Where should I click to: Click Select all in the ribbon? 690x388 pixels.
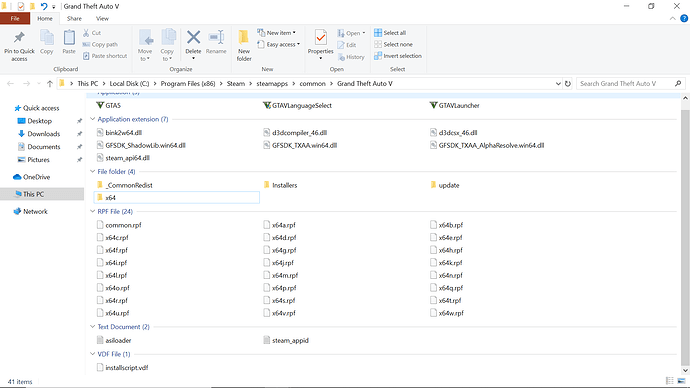[x=390, y=33]
